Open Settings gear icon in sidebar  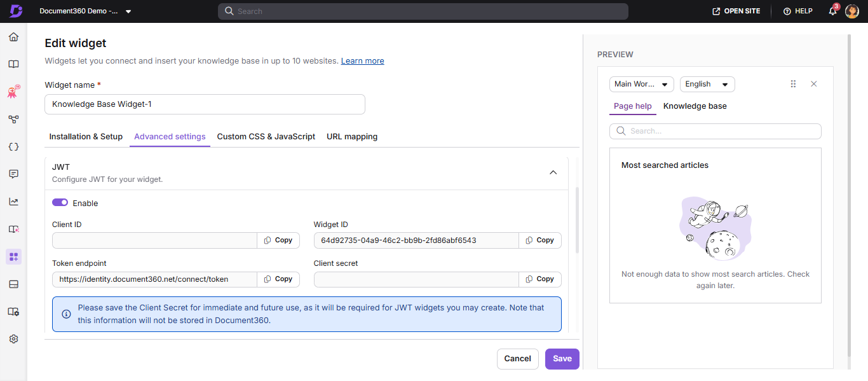coord(13,339)
